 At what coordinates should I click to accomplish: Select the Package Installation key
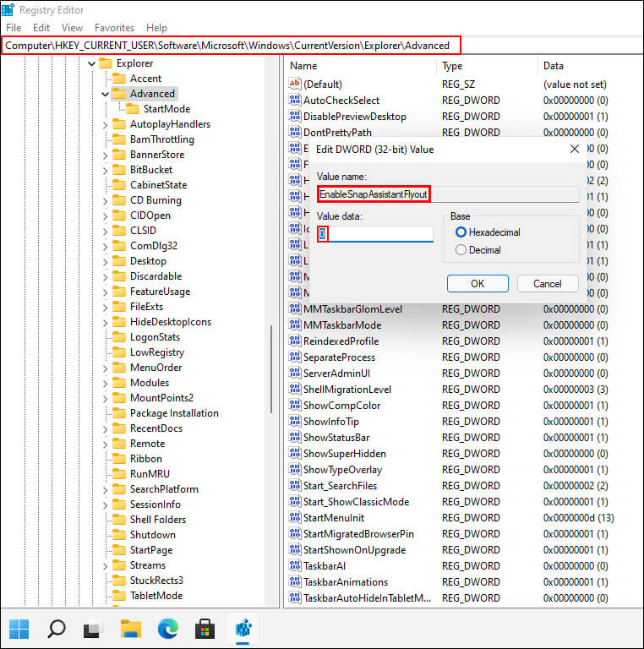174,413
